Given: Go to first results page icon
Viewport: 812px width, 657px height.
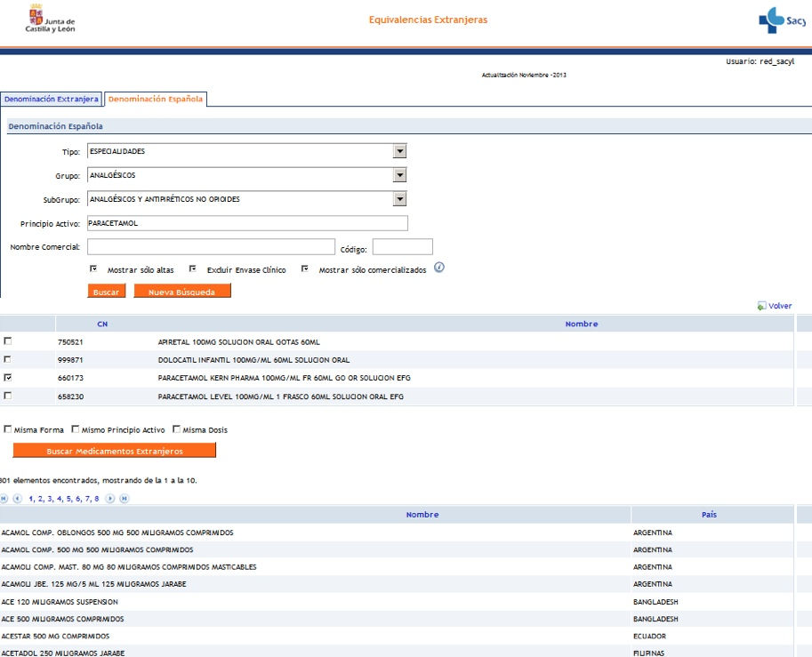Looking at the screenshot, I should (4, 499).
